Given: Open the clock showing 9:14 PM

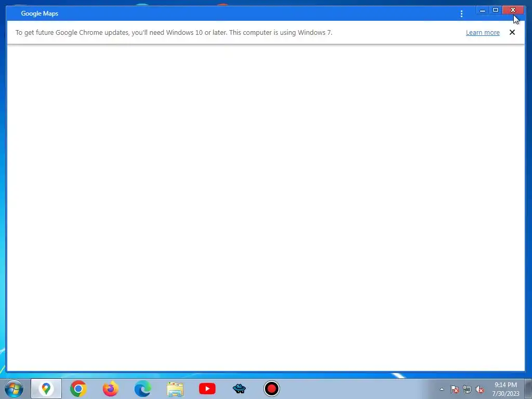Looking at the screenshot, I should pos(506,389).
